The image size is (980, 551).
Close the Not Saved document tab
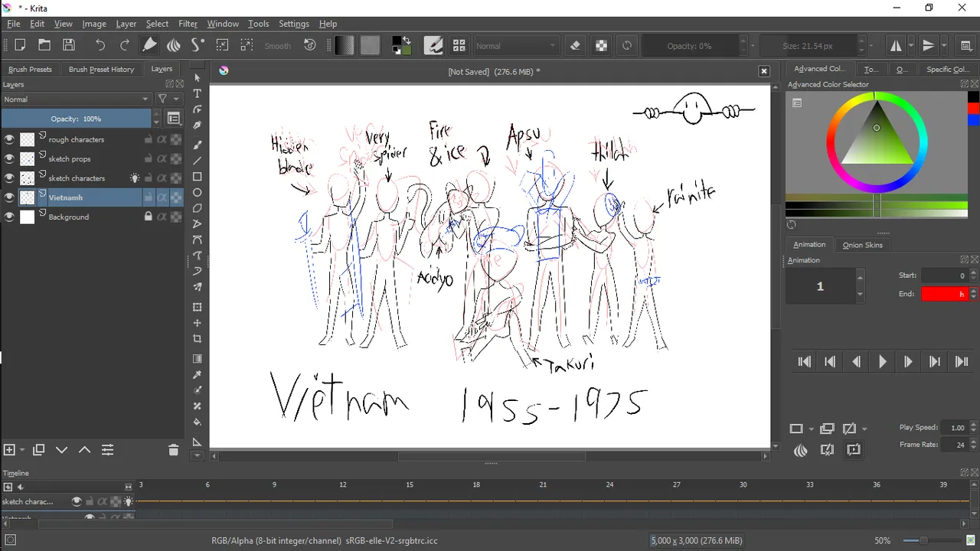[763, 71]
